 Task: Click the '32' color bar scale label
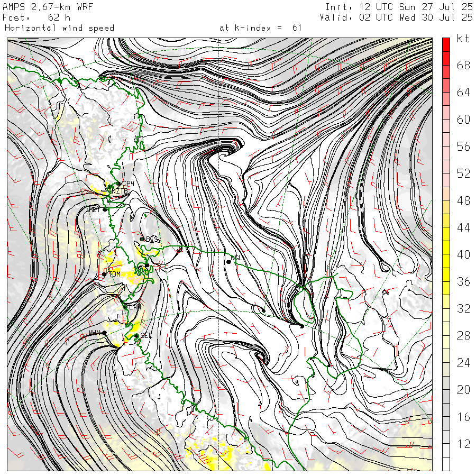point(463,308)
